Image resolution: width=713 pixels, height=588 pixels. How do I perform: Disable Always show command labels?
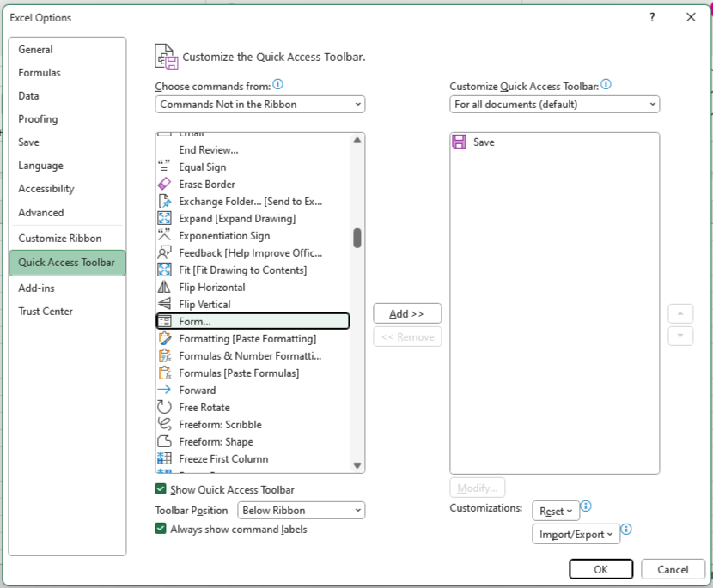[160, 529]
